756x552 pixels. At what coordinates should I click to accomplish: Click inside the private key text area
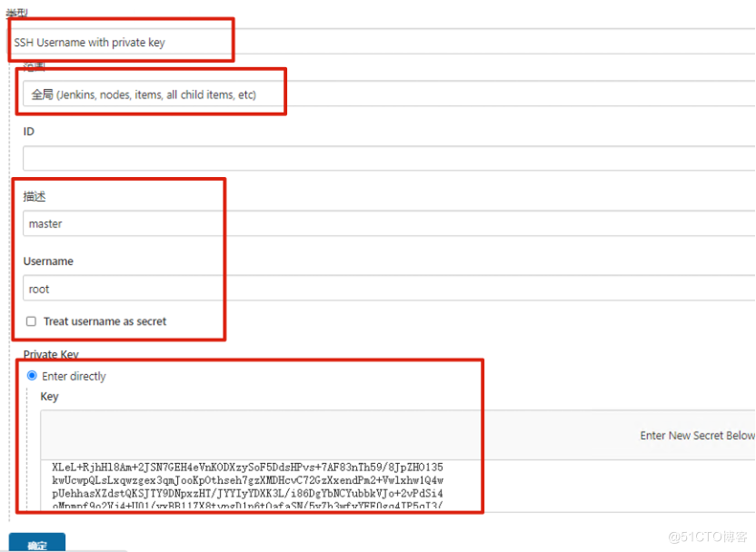pyautogui.click(x=398, y=485)
